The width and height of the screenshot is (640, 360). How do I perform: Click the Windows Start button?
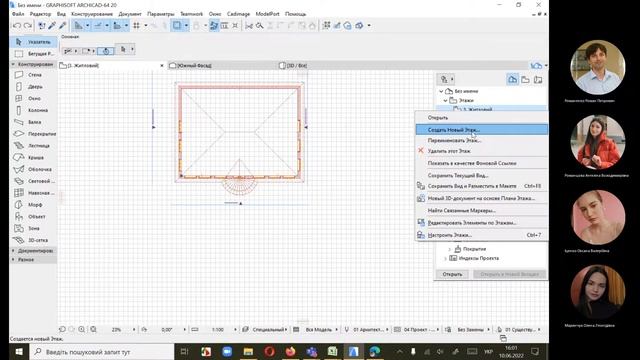pos(19,351)
